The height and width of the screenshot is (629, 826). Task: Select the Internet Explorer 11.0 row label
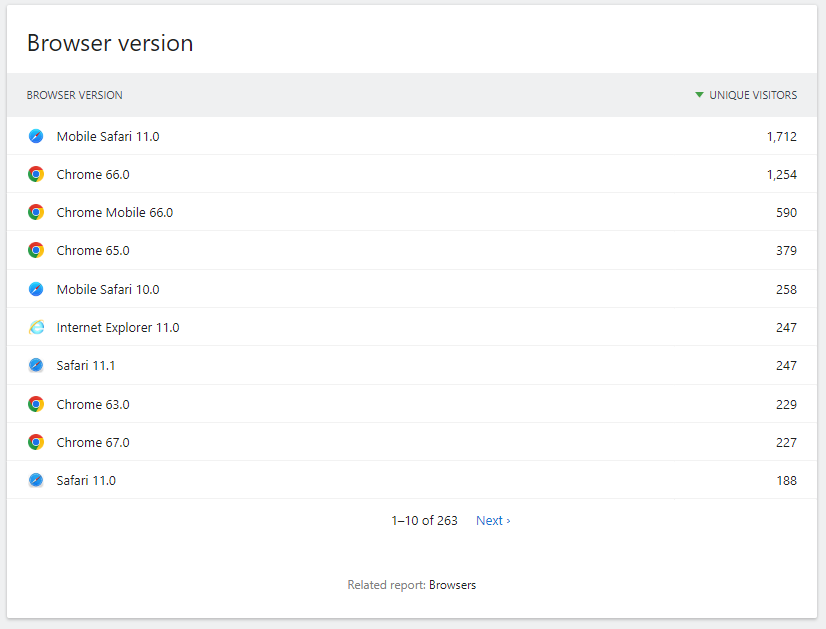118,327
